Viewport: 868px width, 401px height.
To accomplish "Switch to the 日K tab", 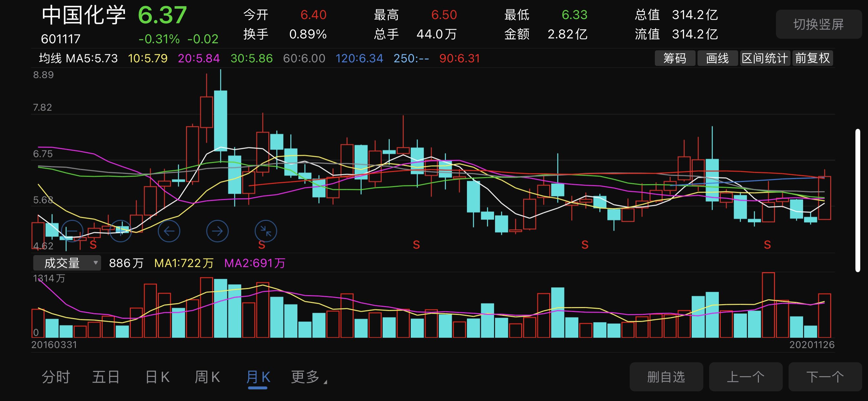I will tap(157, 377).
